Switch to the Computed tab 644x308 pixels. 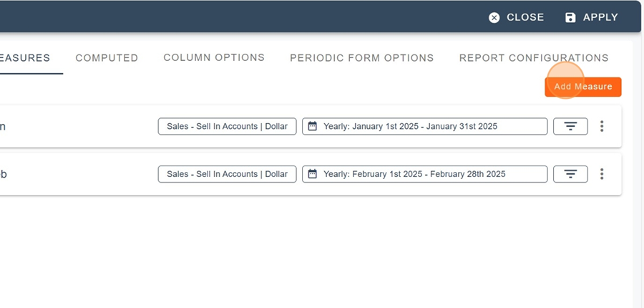(x=107, y=58)
